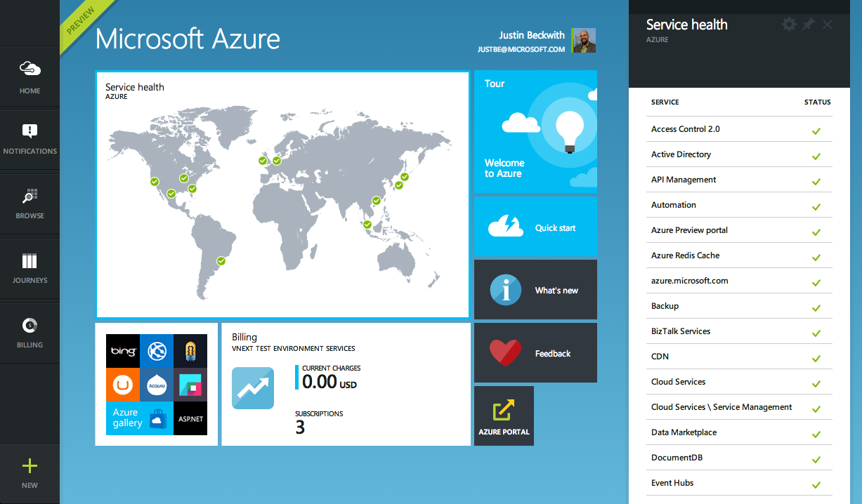Open the Feedback heart tile

tap(535, 353)
